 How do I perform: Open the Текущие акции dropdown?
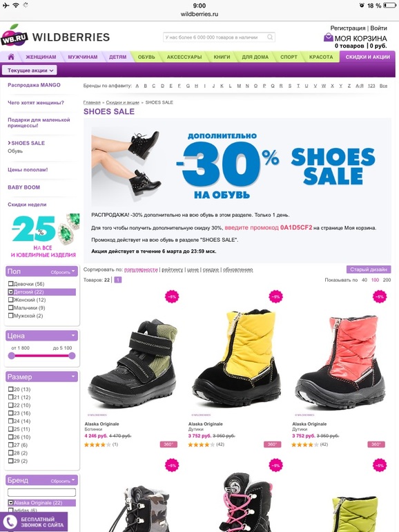(30, 70)
